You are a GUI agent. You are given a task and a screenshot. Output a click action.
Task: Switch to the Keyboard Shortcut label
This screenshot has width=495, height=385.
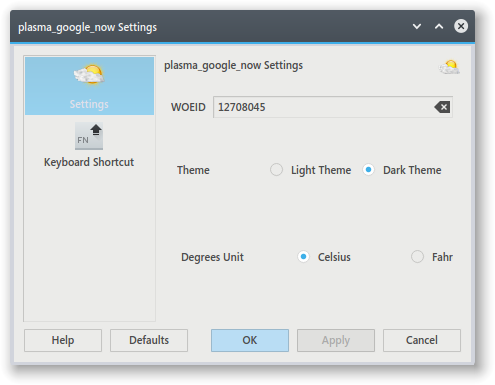pos(89,162)
